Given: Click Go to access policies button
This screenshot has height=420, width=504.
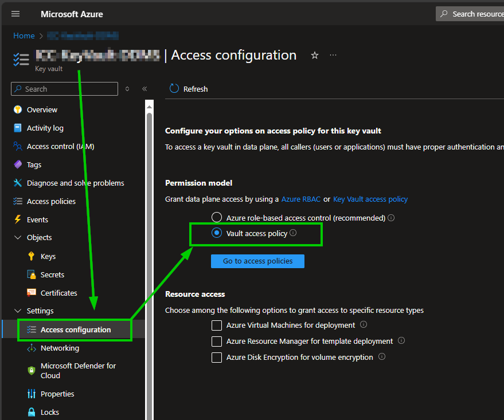Looking at the screenshot, I should pyautogui.click(x=257, y=261).
